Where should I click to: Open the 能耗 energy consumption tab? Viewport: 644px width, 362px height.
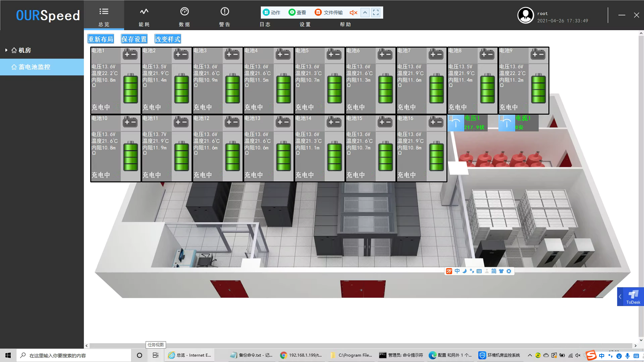tap(144, 16)
